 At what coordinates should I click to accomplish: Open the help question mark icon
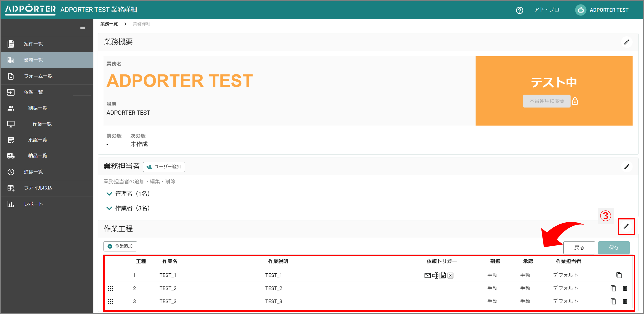pyautogui.click(x=519, y=10)
